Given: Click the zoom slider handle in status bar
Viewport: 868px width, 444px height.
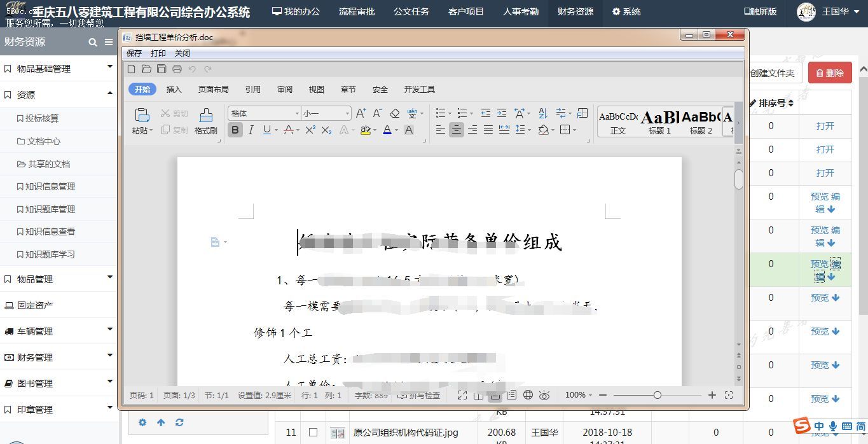Looking at the screenshot, I should click(x=658, y=395).
